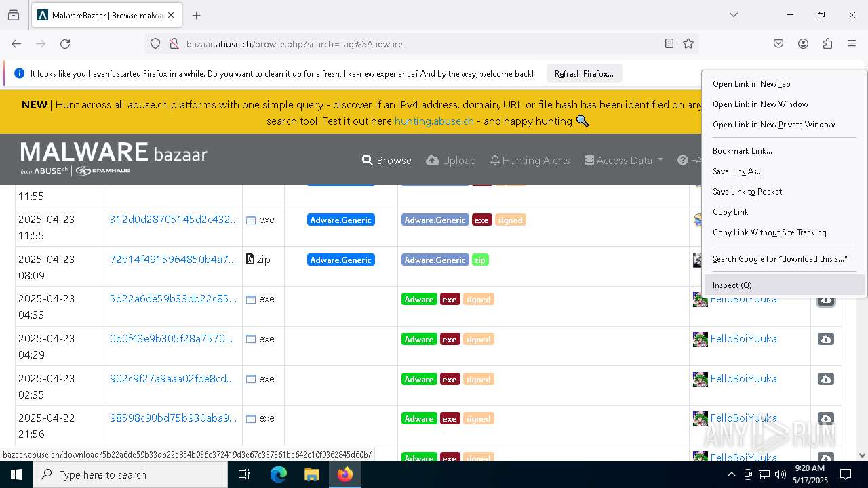This screenshot has width=868, height=488.
Task: Click the Refresh Firefox button
Action: pyautogui.click(x=584, y=74)
